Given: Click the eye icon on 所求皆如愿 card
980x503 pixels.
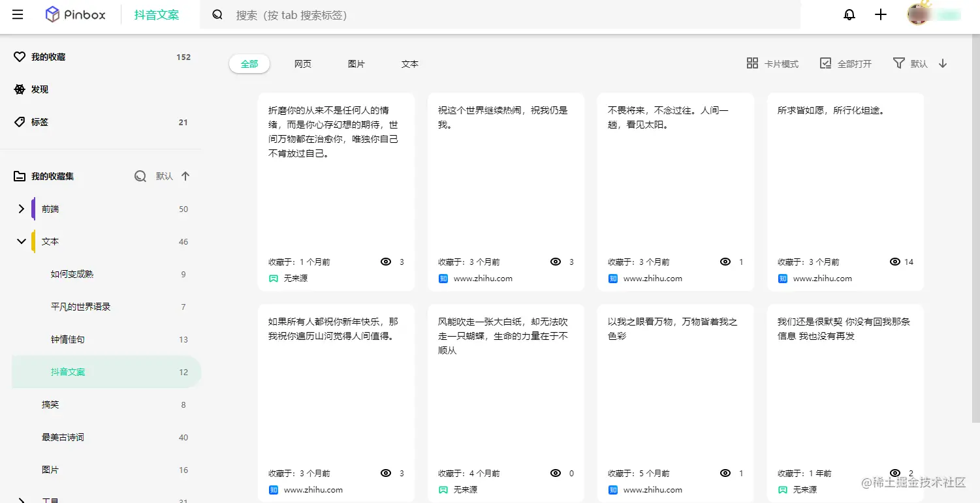Looking at the screenshot, I should tap(895, 262).
